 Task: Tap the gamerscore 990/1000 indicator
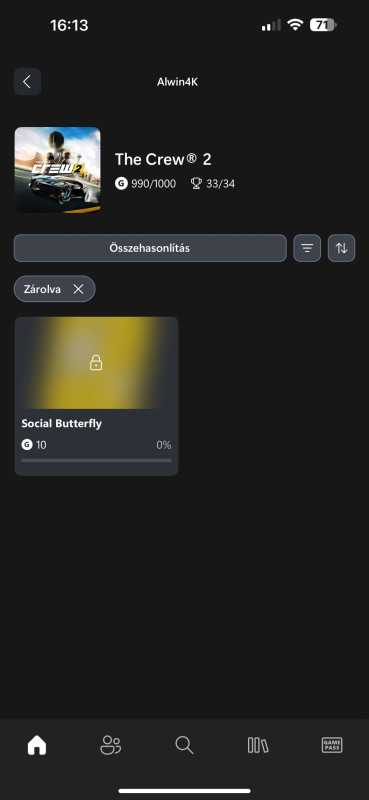click(x=145, y=184)
